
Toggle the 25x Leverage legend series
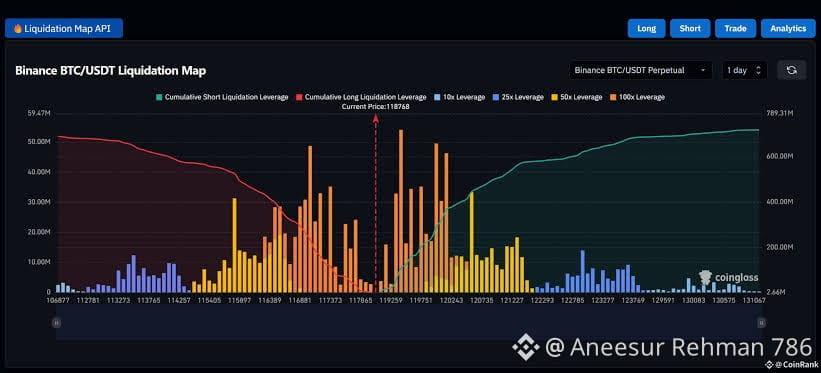pyautogui.click(x=518, y=97)
